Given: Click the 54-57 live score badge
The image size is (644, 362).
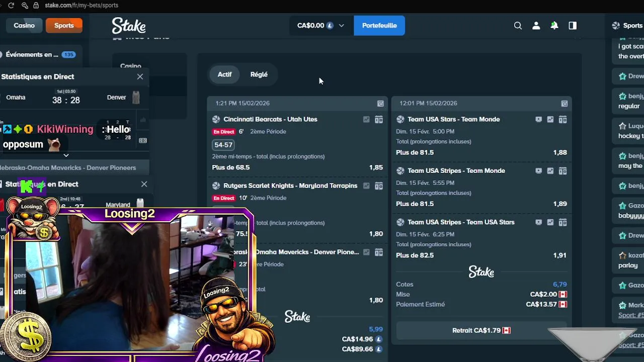Looking at the screenshot, I should 223,144.
